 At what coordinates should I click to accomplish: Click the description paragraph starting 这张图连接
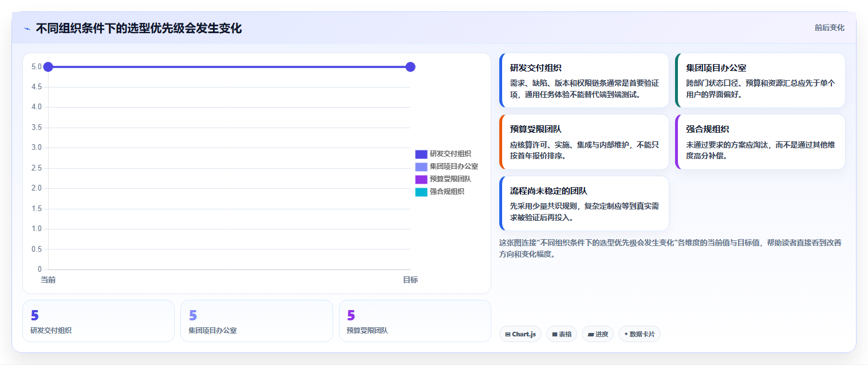[670, 248]
